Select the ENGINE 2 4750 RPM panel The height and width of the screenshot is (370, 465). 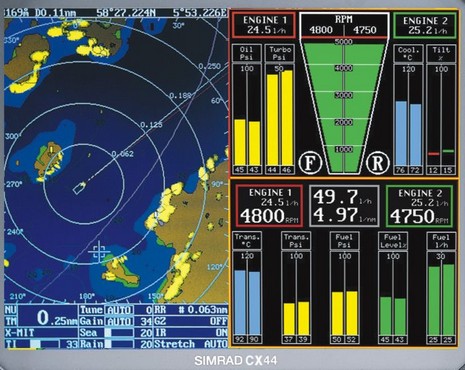[419, 206]
